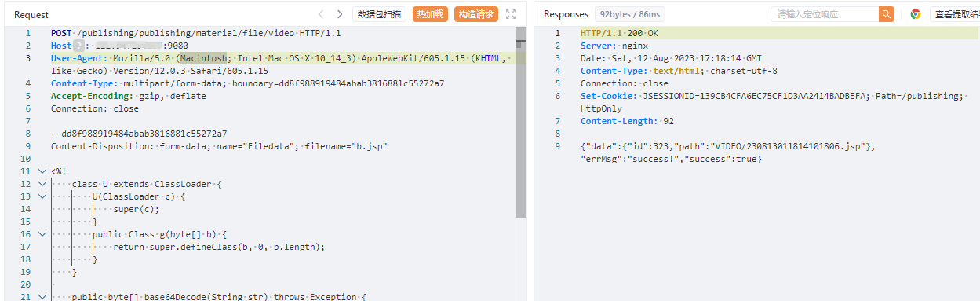Collapse U(ClassLoader c) fold at line 13
This screenshot has width=980, height=301.
pyautogui.click(x=42, y=196)
